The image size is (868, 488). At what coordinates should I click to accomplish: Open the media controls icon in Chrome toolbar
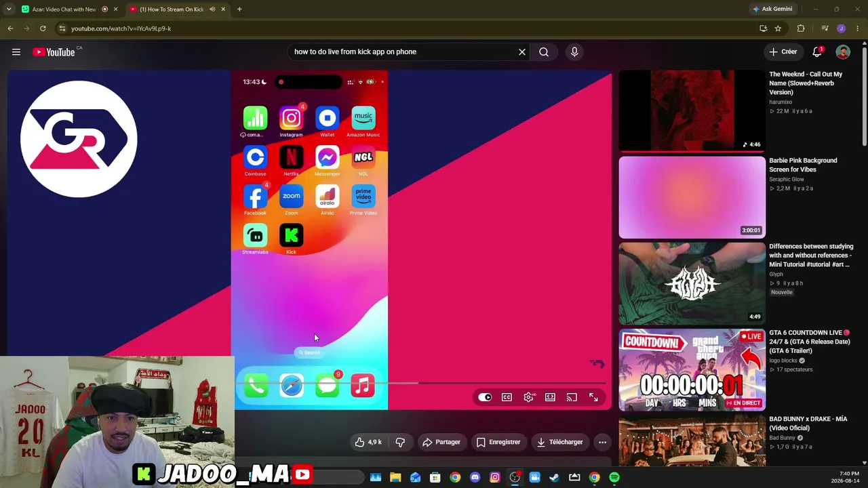[x=825, y=28]
